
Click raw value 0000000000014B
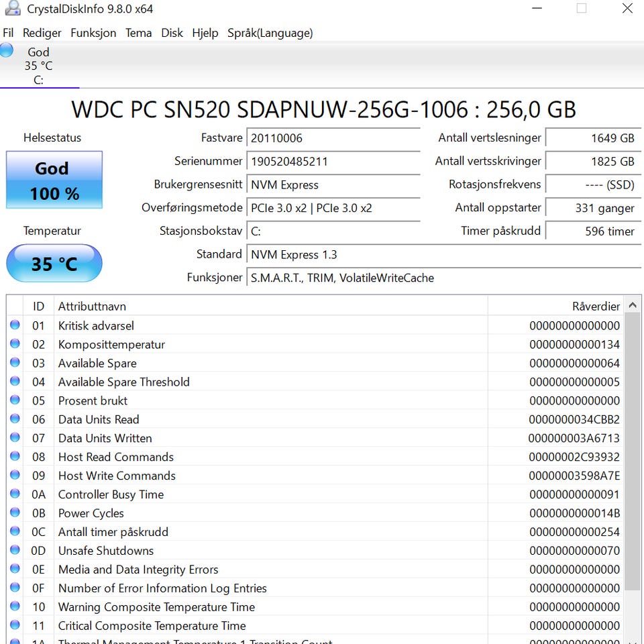pyautogui.click(x=574, y=513)
